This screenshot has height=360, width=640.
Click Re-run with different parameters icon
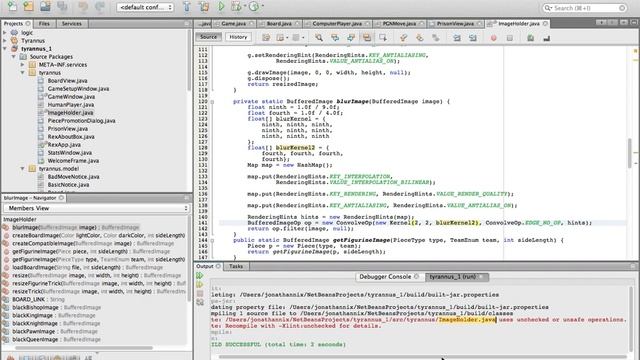point(200,284)
